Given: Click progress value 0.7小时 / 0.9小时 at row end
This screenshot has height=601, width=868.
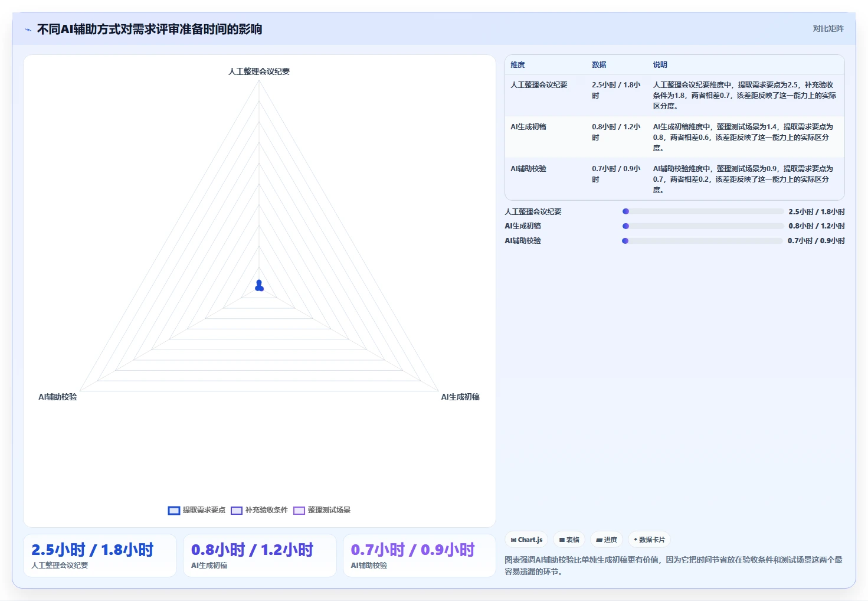Looking at the screenshot, I should click(x=816, y=241).
